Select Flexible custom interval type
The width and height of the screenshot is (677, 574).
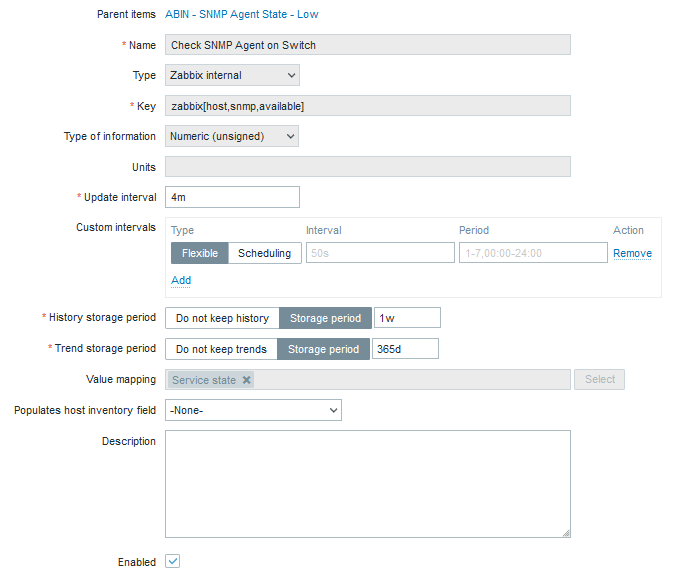click(200, 253)
